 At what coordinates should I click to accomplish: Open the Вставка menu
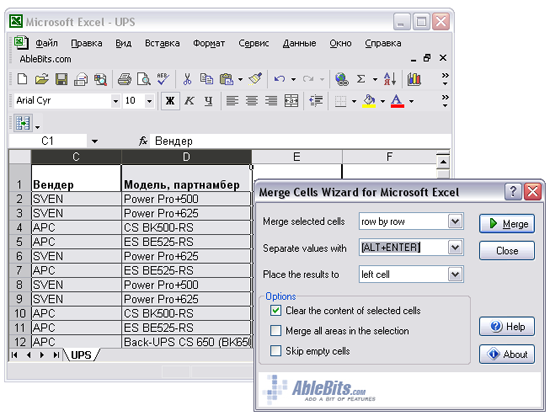click(162, 43)
